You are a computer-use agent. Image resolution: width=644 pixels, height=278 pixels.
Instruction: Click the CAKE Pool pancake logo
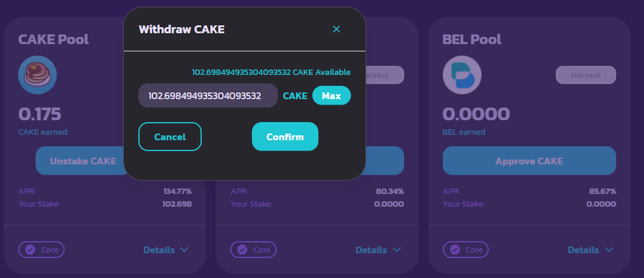[37, 75]
